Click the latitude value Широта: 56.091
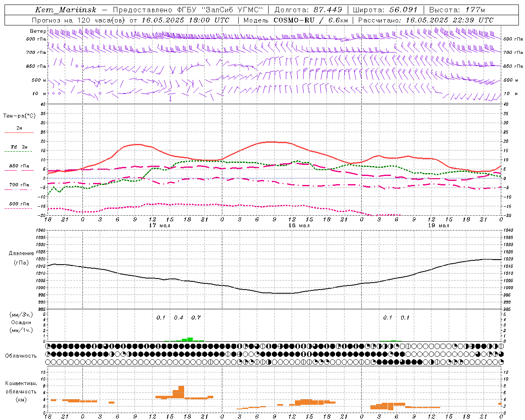Image resolution: width=525 pixels, height=420 pixels. [x=385, y=10]
